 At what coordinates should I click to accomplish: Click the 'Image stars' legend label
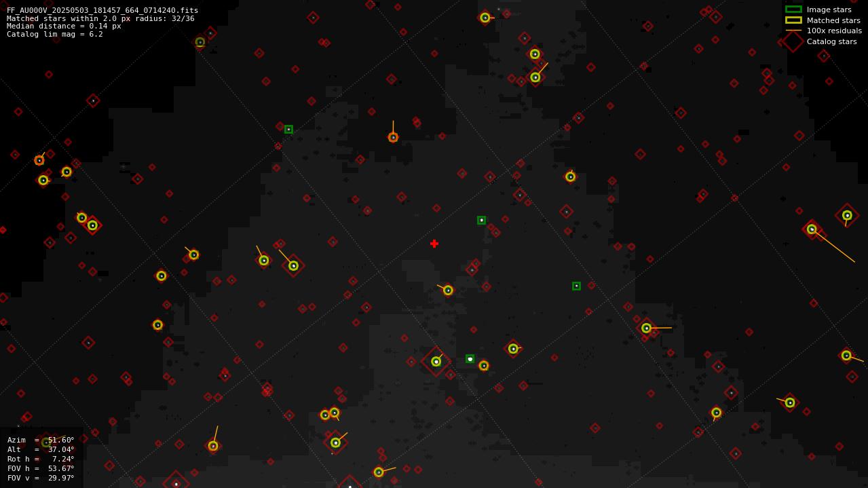point(829,10)
